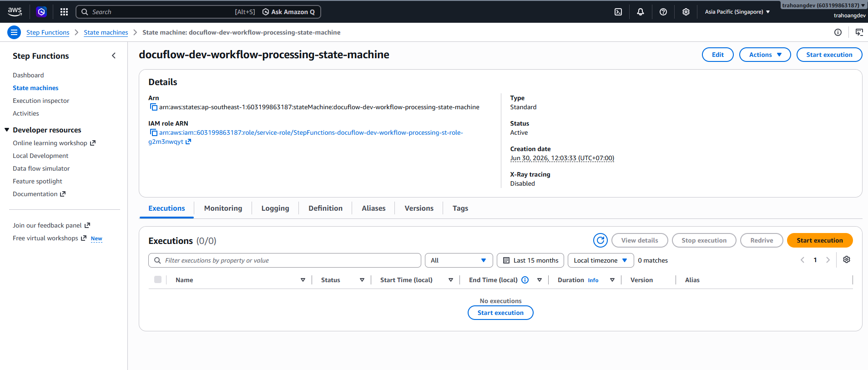Image resolution: width=868 pixels, height=370 pixels.
Task: Open the tutorial panel icon at top right
Action: 859,32
